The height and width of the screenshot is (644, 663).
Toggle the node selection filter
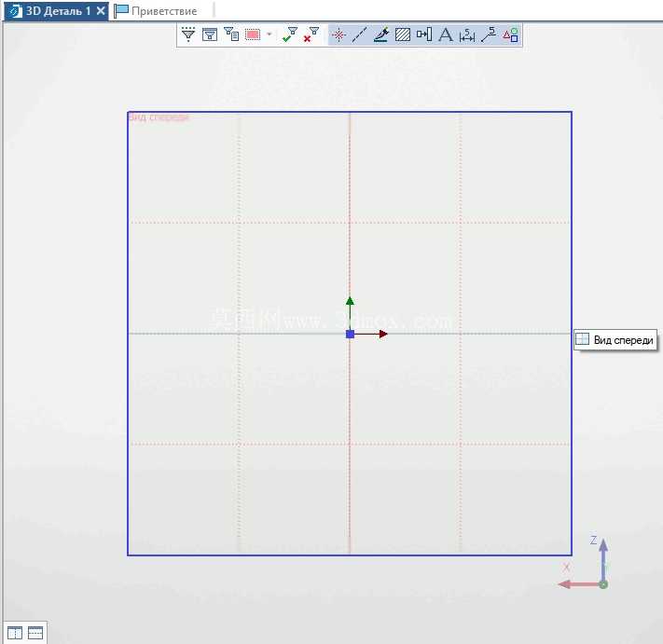pyautogui.click(x=338, y=34)
